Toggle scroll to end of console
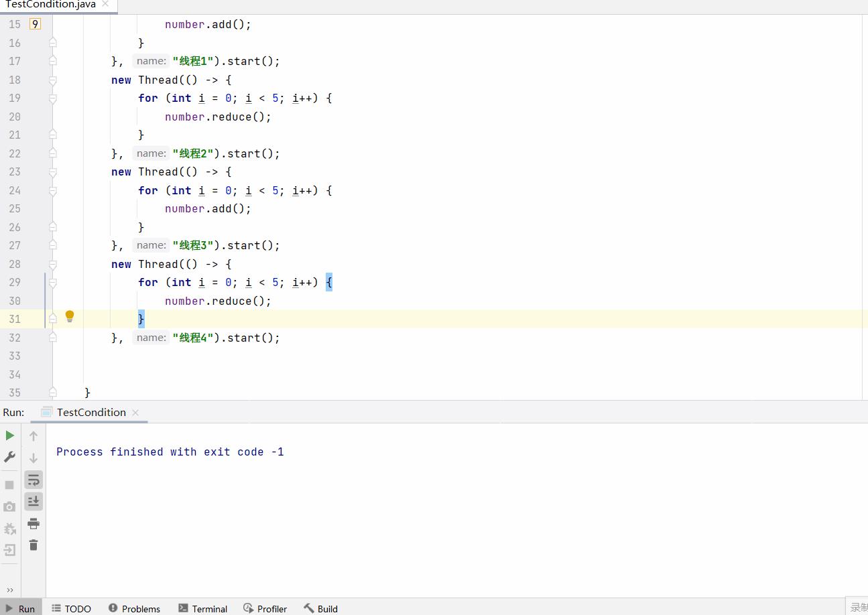The height and width of the screenshot is (615, 868). 34,501
